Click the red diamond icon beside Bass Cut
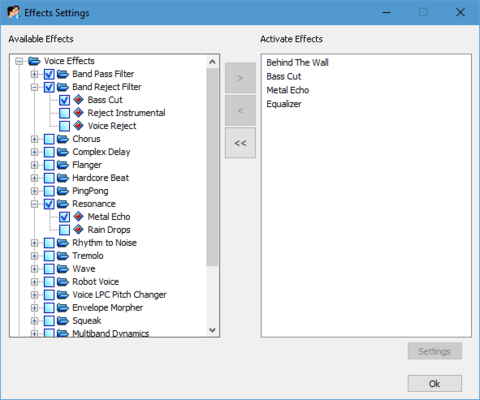Image resolution: width=480 pixels, height=400 pixels. tap(78, 100)
